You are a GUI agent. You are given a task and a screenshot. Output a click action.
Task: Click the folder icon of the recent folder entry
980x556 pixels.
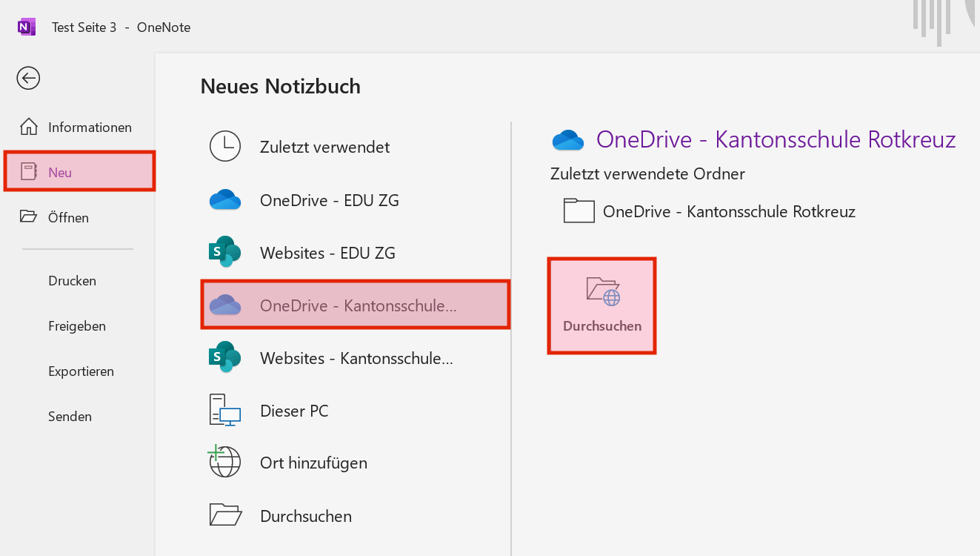coord(579,211)
